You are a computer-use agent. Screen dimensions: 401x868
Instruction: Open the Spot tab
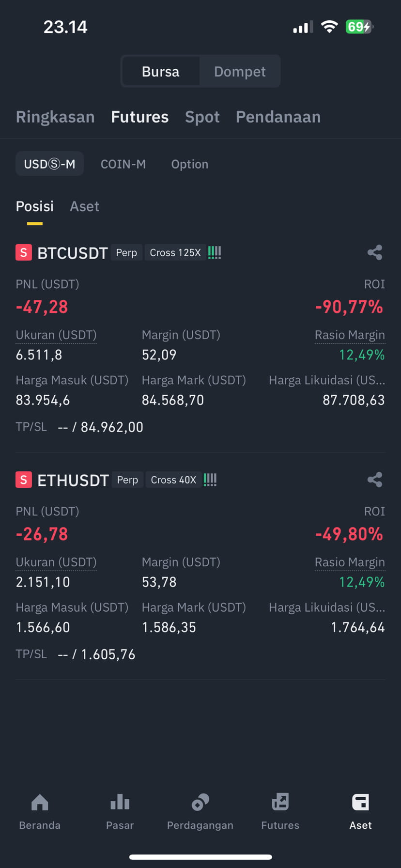pyautogui.click(x=202, y=117)
